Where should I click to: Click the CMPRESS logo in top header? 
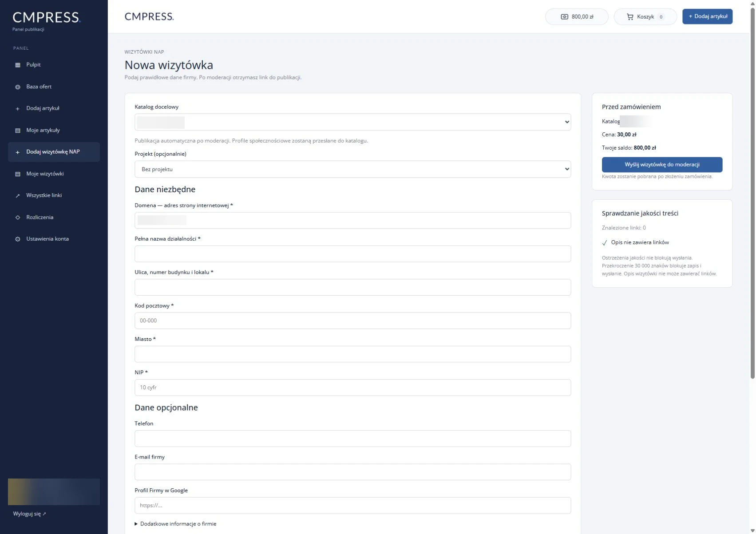(x=149, y=16)
